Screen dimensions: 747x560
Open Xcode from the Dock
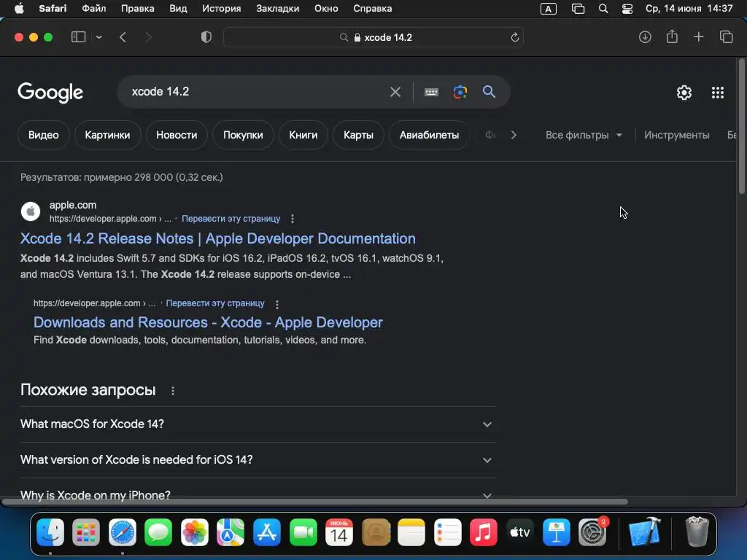tap(645, 532)
